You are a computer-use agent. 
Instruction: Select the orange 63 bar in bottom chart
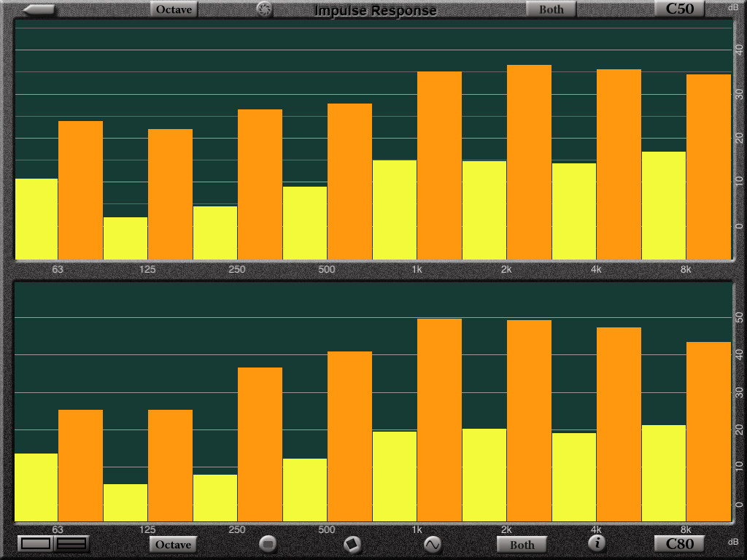point(80,465)
